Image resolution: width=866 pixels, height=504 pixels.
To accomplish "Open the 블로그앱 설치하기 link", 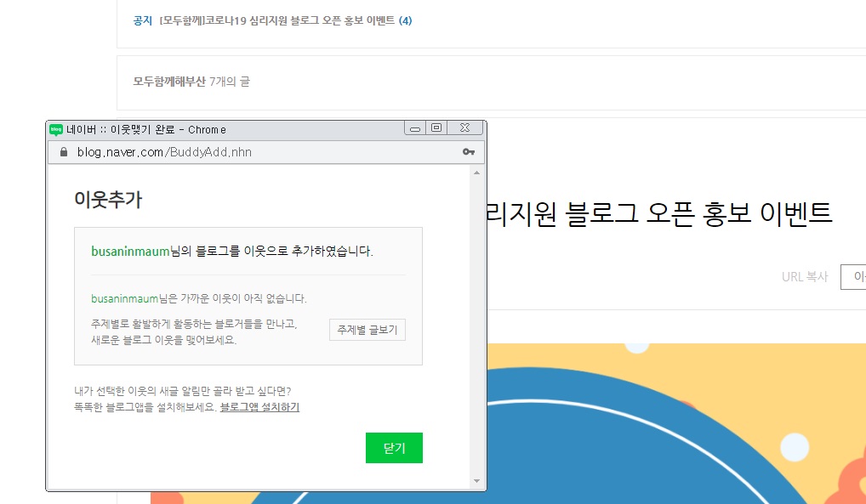I will (x=259, y=407).
